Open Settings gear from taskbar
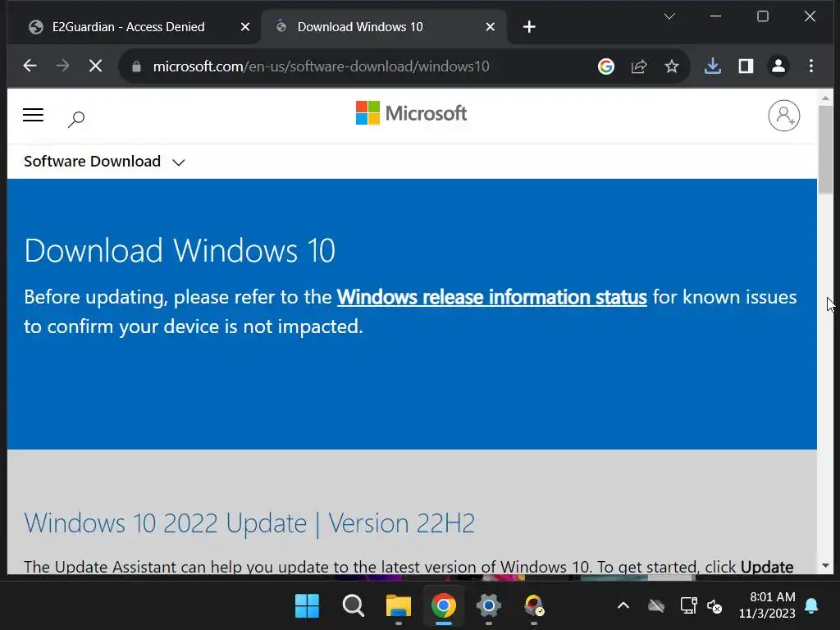840x630 pixels. pos(489,606)
